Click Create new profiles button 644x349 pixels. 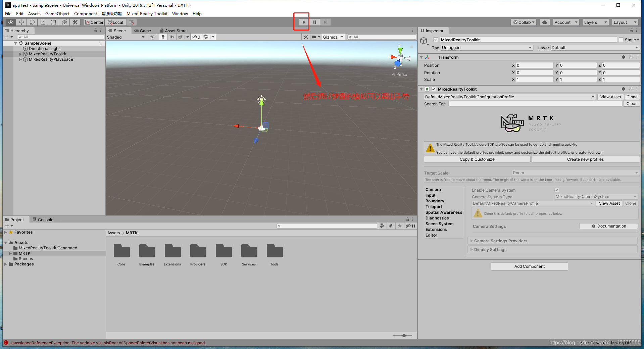pyautogui.click(x=585, y=159)
